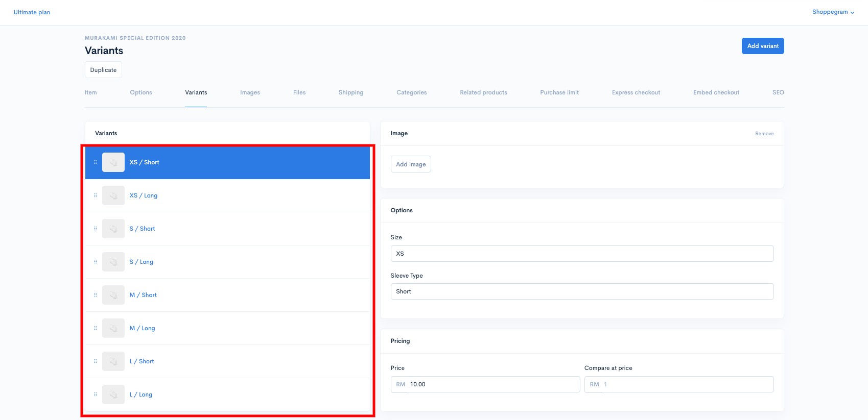
Task: Open the Images tab
Action: tap(250, 92)
